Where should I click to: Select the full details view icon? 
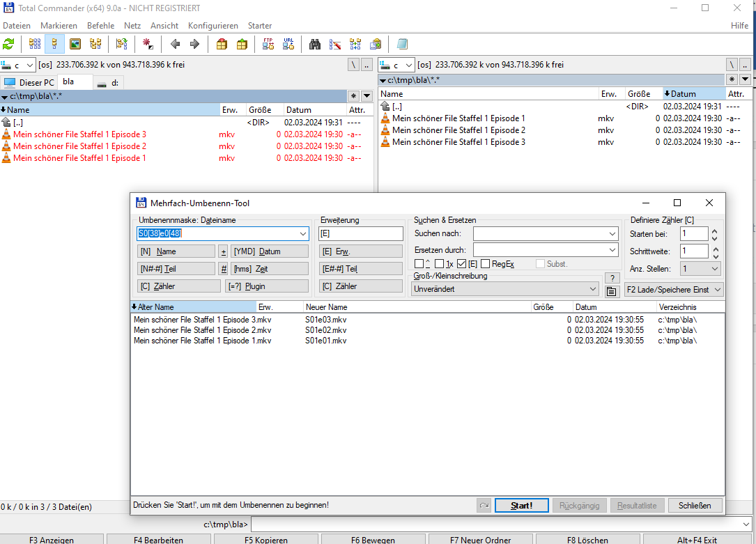tap(54, 45)
